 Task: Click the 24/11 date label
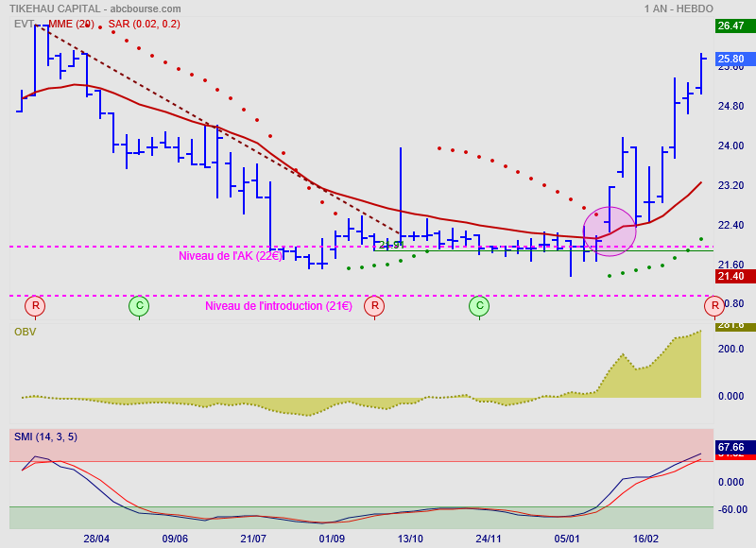pyautogui.click(x=489, y=539)
